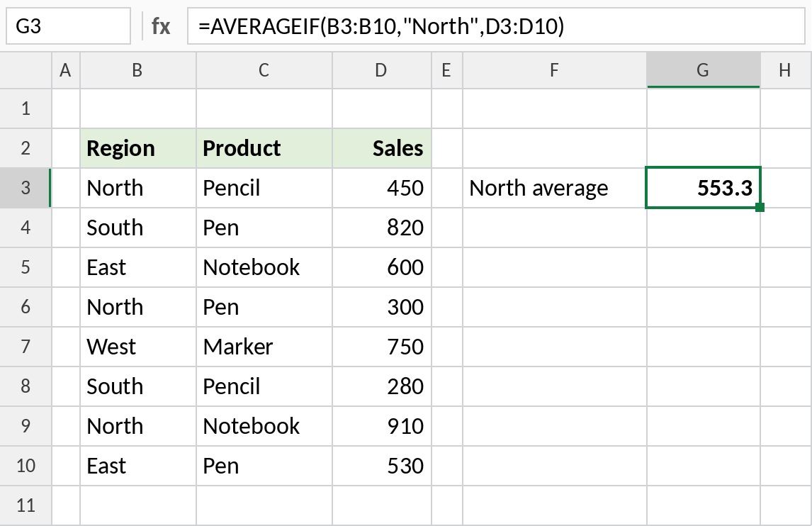The width and height of the screenshot is (812, 526).
Task: Select South in row 8
Action: coord(138,386)
